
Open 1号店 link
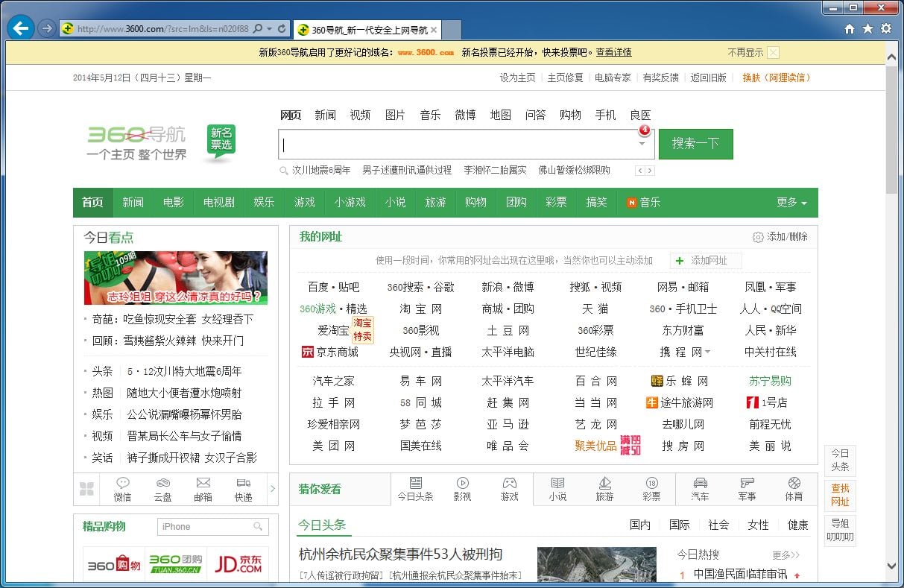[767, 402]
